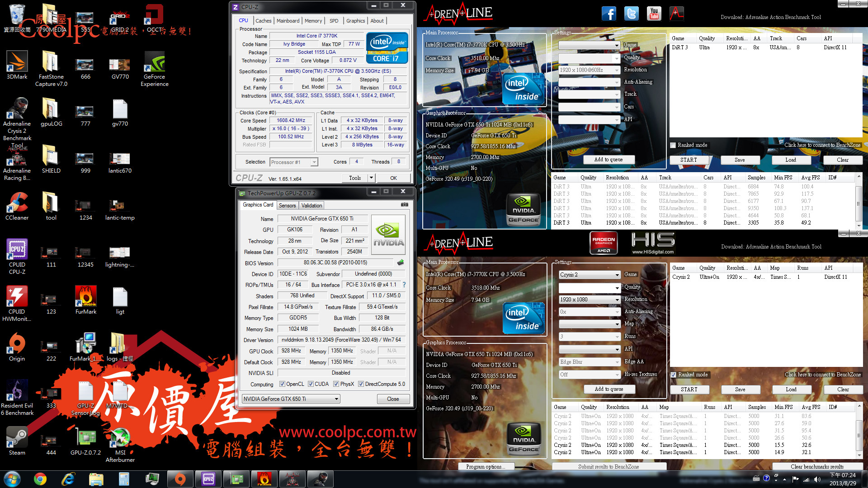Open MSI Afterburner desktop shortcut
The width and height of the screenshot is (868, 488).
pos(120,438)
